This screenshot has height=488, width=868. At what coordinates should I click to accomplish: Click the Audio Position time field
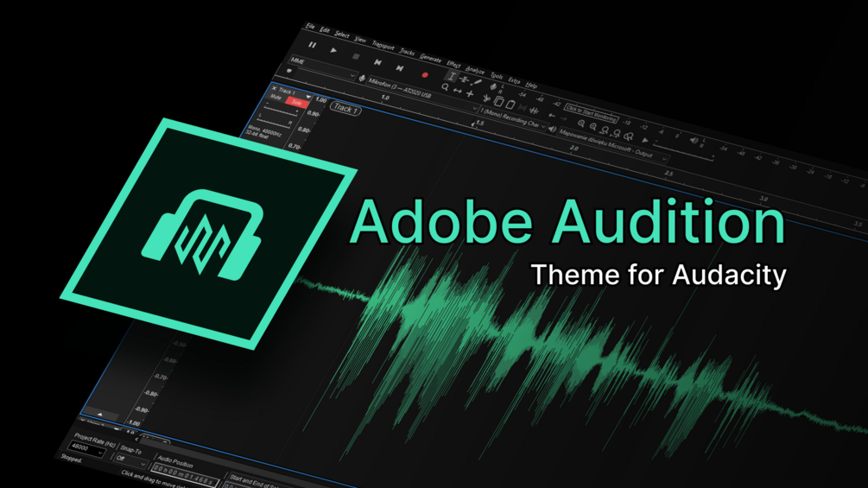pyautogui.click(x=183, y=475)
